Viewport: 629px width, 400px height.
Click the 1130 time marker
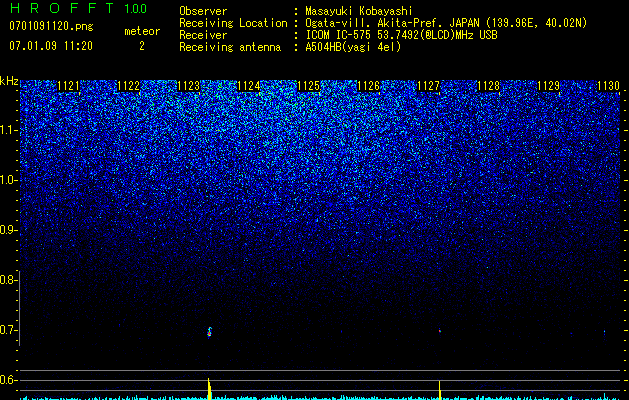point(609,86)
